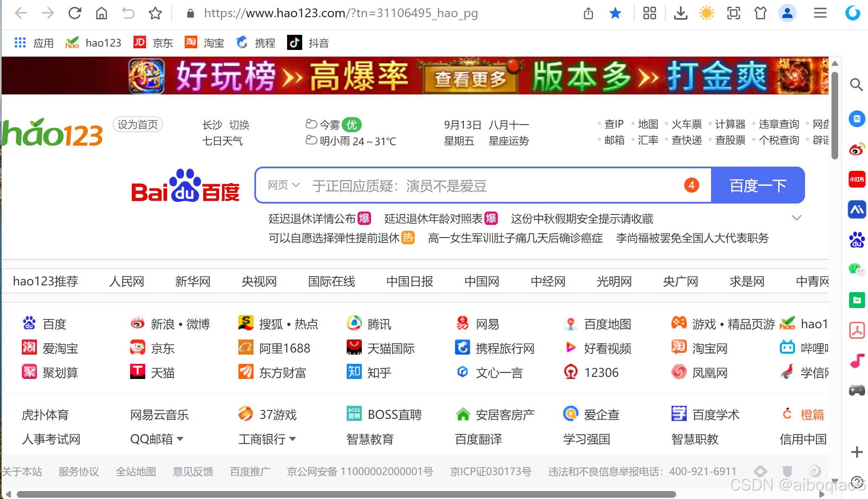Open 意见反馈 footer link
The height and width of the screenshot is (499, 868).
[193, 472]
